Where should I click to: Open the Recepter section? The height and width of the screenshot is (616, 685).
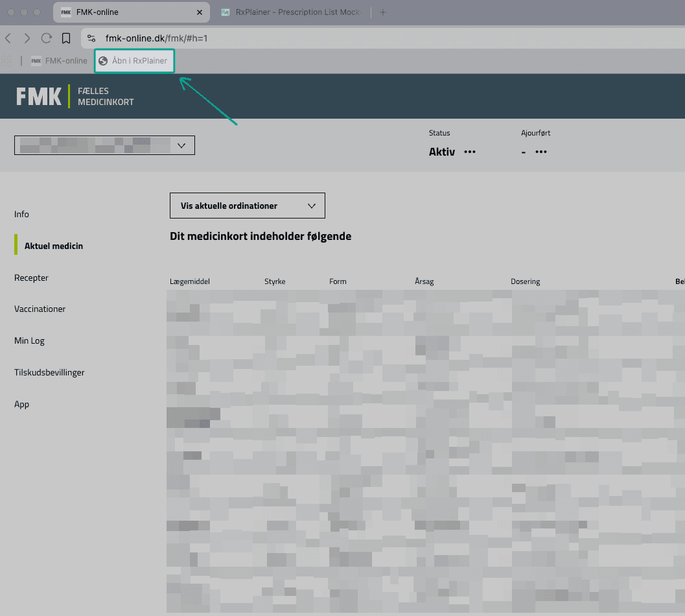coord(31,278)
